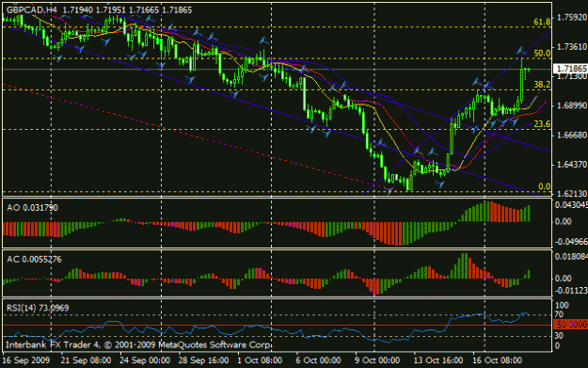Image resolution: width=588 pixels, height=368 pixels.
Task: Click price axis value 1.64370
Action: (571, 165)
